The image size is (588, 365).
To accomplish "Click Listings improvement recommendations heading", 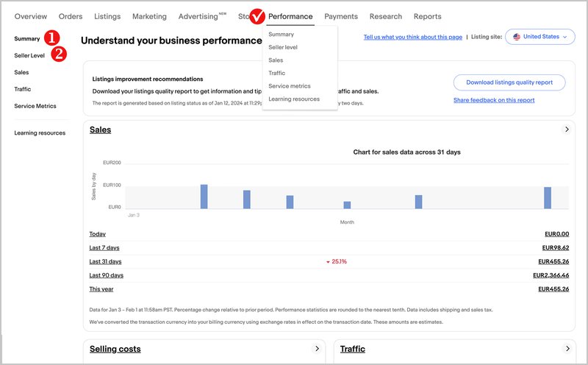I will click(148, 79).
